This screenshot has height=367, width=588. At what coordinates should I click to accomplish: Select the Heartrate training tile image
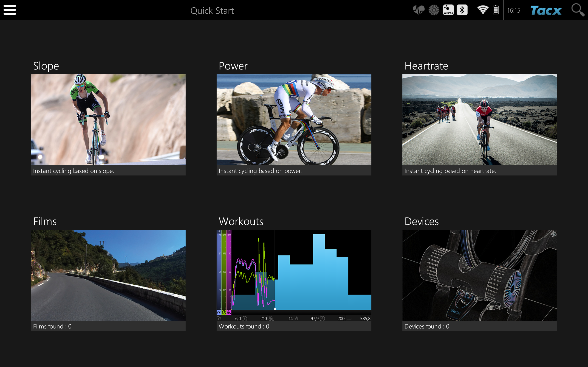pyautogui.click(x=479, y=120)
